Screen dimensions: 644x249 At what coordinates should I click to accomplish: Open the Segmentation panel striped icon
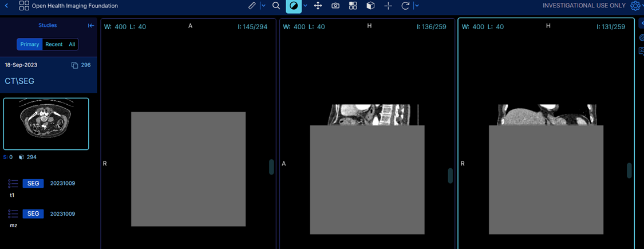(x=642, y=38)
